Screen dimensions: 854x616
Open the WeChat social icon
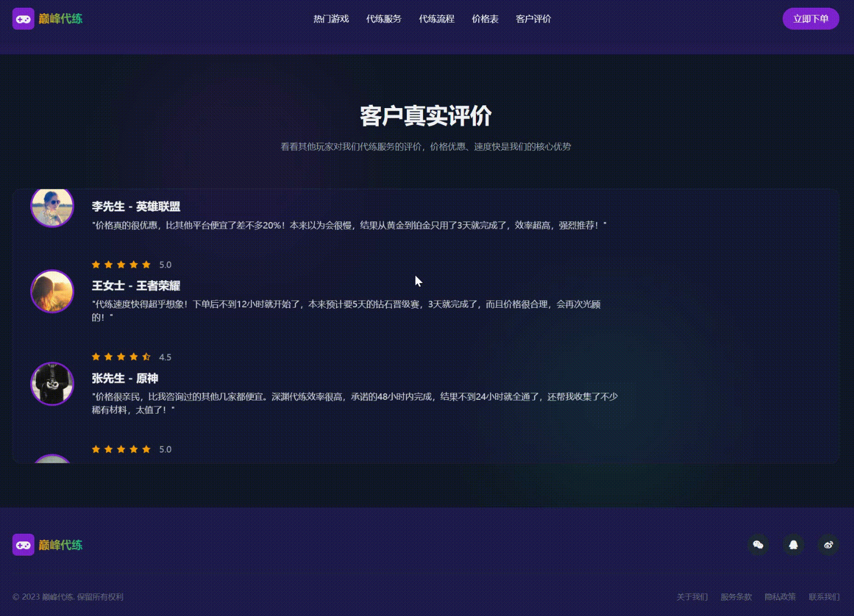point(758,545)
